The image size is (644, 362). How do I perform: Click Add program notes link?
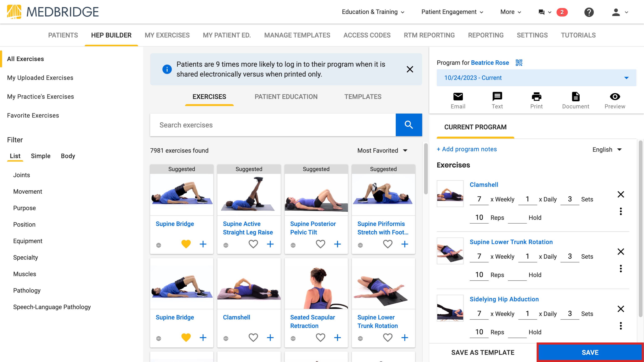pos(466,149)
